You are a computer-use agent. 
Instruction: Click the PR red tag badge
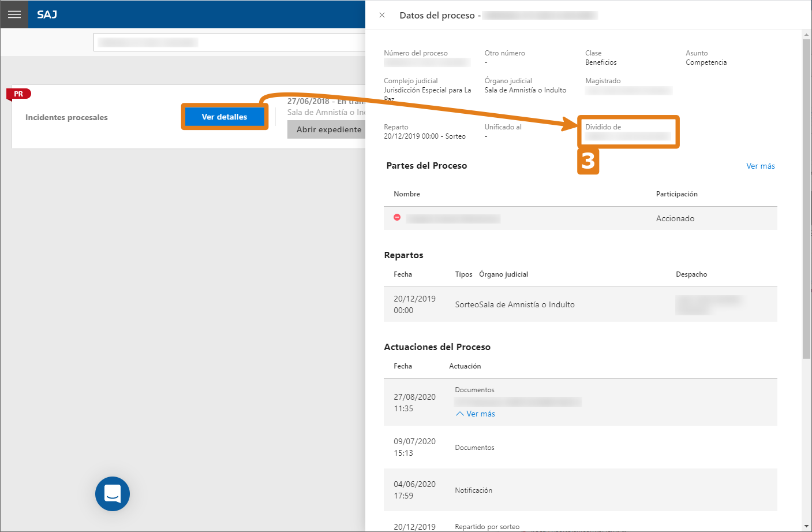[18, 94]
